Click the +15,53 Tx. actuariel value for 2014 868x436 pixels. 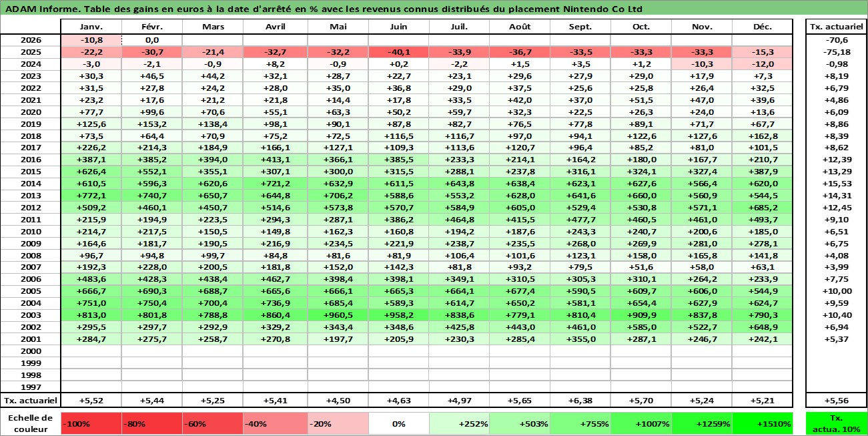837,184
